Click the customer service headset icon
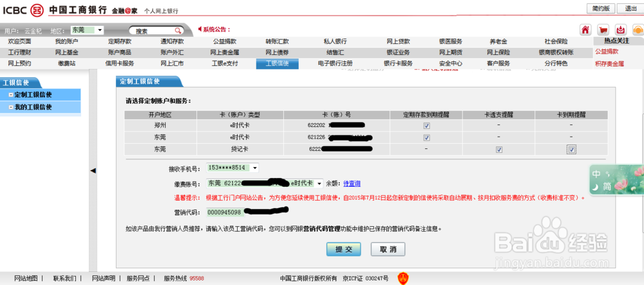This screenshot has height=285, width=644. (x=638, y=30)
